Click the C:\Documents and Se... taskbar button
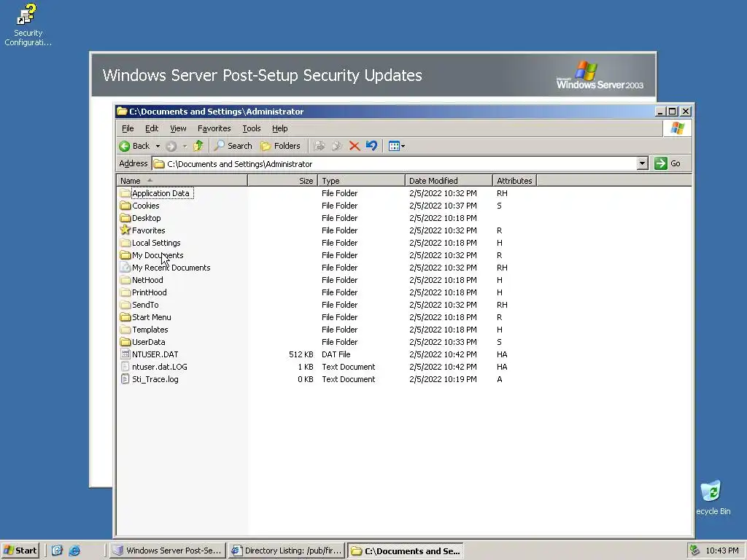Screen dimensions: 747x560 (x=406, y=551)
